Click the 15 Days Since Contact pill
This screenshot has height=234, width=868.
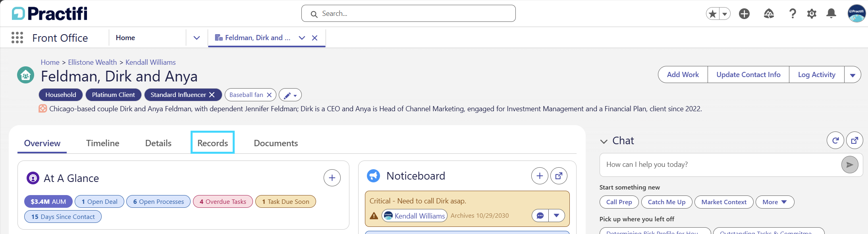pyautogui.click(x=63, y=217)
